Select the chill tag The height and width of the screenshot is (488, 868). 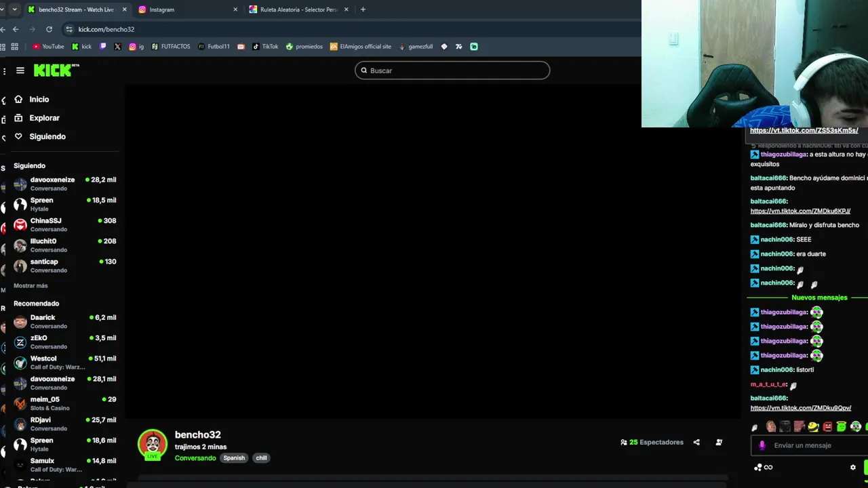coord(261,458)
